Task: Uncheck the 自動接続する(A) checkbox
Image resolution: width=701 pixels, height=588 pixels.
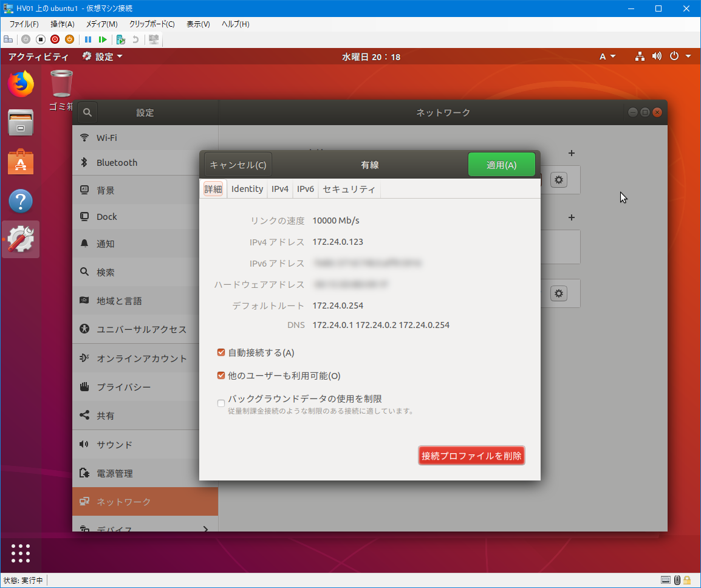Action: click(221, 352)
